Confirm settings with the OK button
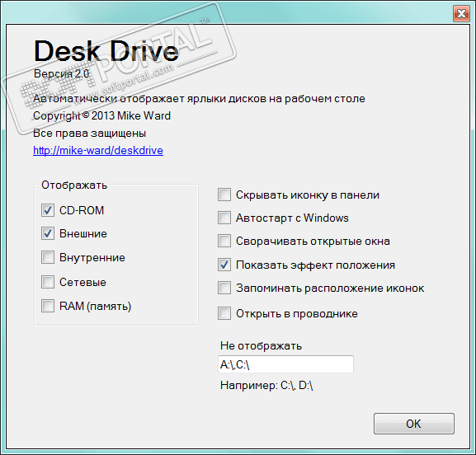Screen dimensions: 476x455 pyautogui.click(x=414, y=424)
